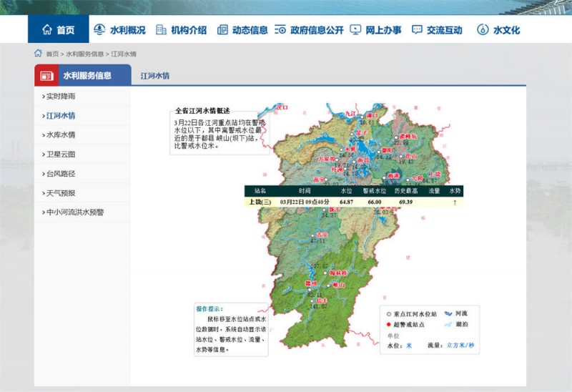Click the 弋阳 station marker on map
Image resolution: width=572 pixels, height=392 pixels.
(408, 180)
